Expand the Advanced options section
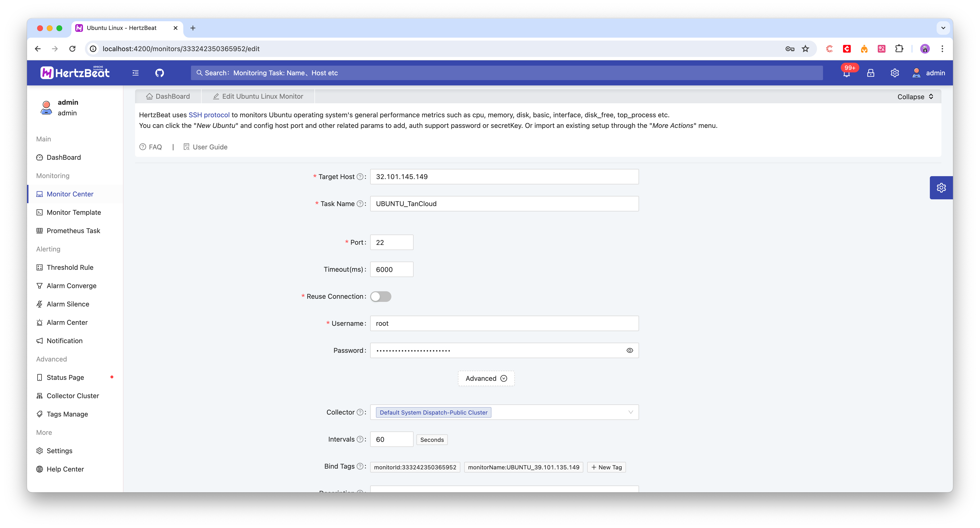The height and width of the screenshot is (528, 980). [x=486, y=378]
